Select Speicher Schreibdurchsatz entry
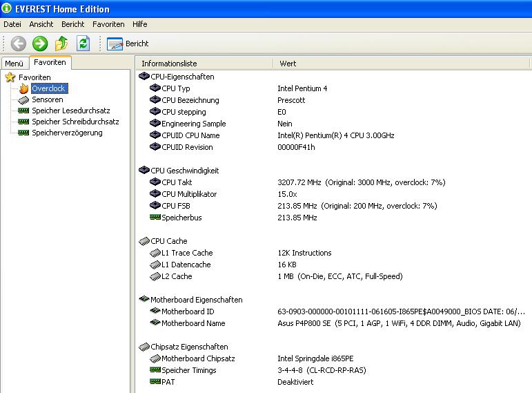532x393 pixels. (x=75, y=122)
